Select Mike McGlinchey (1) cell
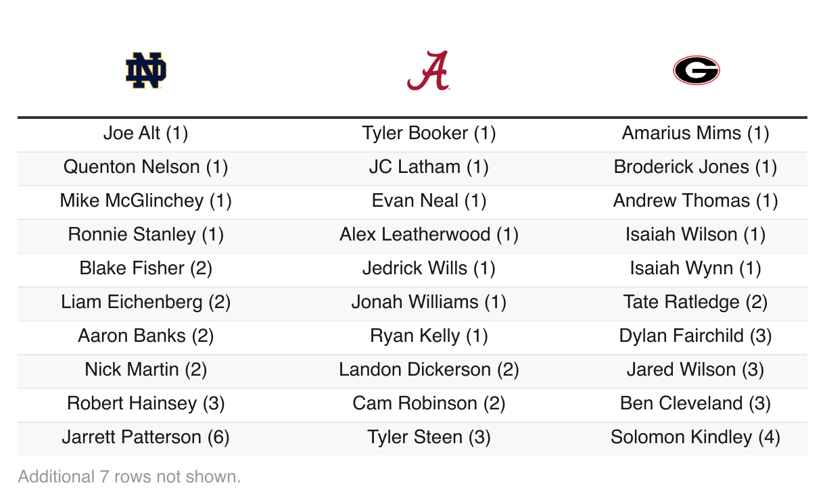825x504 pixels. coord(146,201)
